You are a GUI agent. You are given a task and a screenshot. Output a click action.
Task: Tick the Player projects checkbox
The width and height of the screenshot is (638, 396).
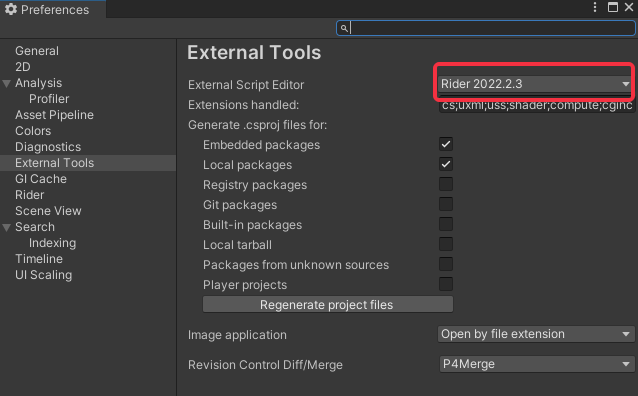[x=446, y=284]
